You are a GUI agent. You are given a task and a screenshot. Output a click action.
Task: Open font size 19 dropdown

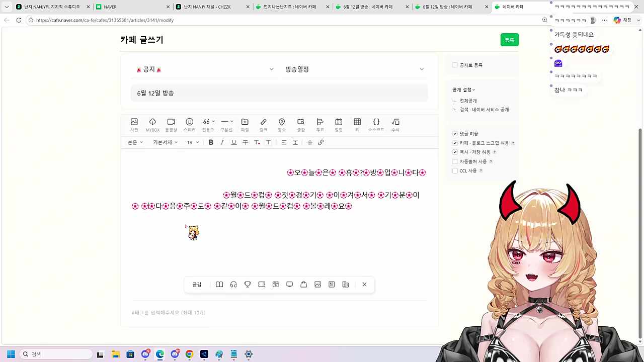click(193, 142)
